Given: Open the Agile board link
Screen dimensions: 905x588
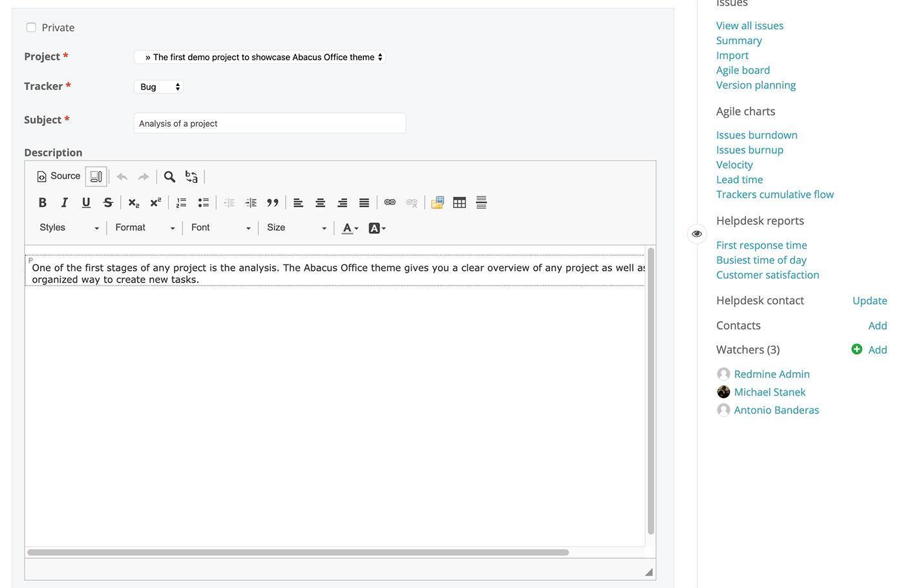Looking at the screenshot, I should 743,70.
